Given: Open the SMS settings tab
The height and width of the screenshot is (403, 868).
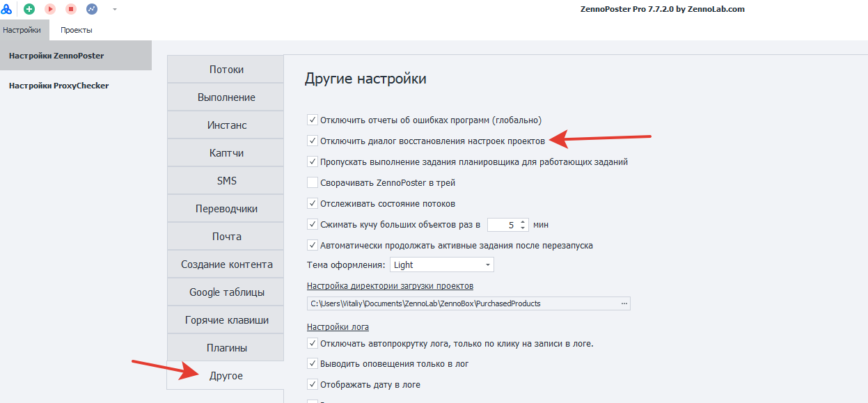Looking at the screenshot, I should point(226,181).
